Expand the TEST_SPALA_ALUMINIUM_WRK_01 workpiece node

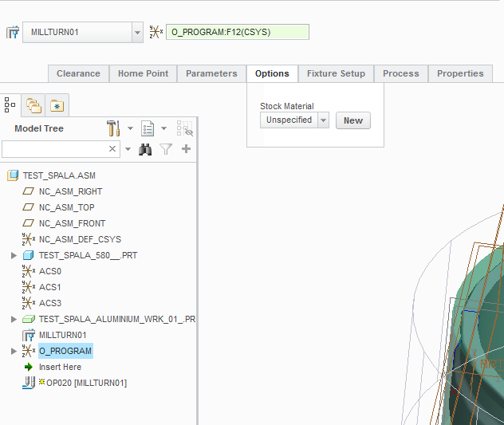[x=14, y=319]
